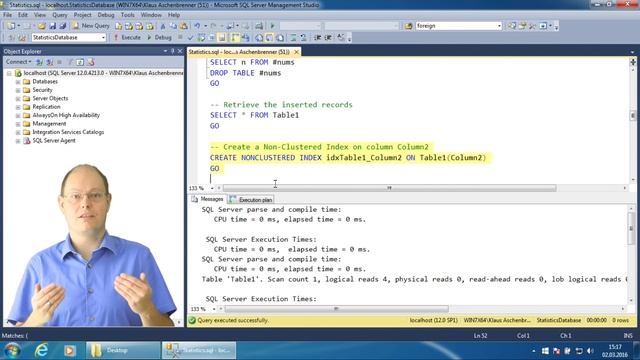640x360 pixels.
Task: Toggle Results to File icon
Action: click(x=280, y=38)
